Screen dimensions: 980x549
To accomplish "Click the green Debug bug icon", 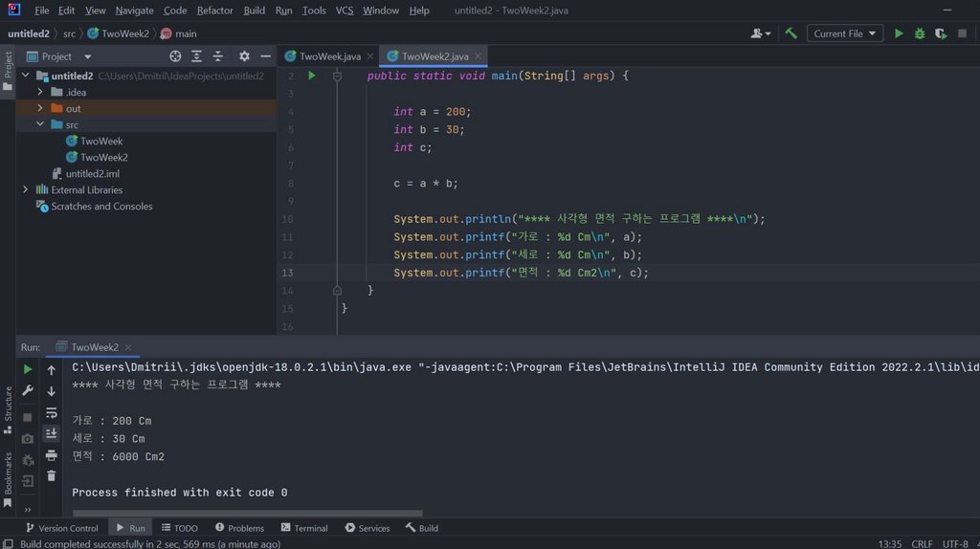I will [920, 33].
